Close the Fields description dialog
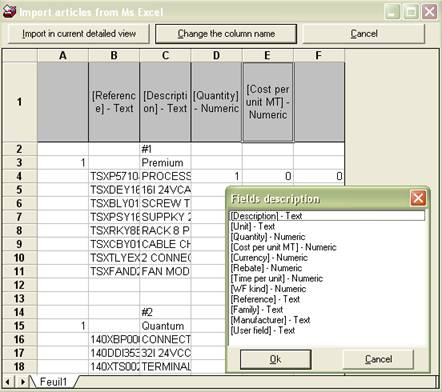 click(x=418, y=198)
